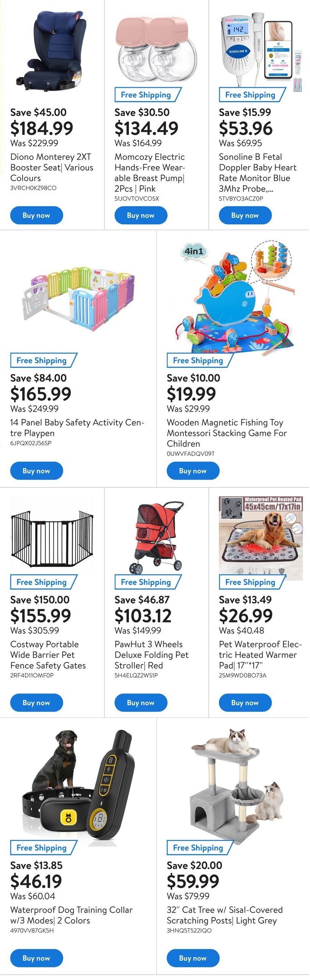This screenshot has height=980, width=310.
Task: Open the Momcozy Electric Breast Pump title link
Action: pos(150,173)
